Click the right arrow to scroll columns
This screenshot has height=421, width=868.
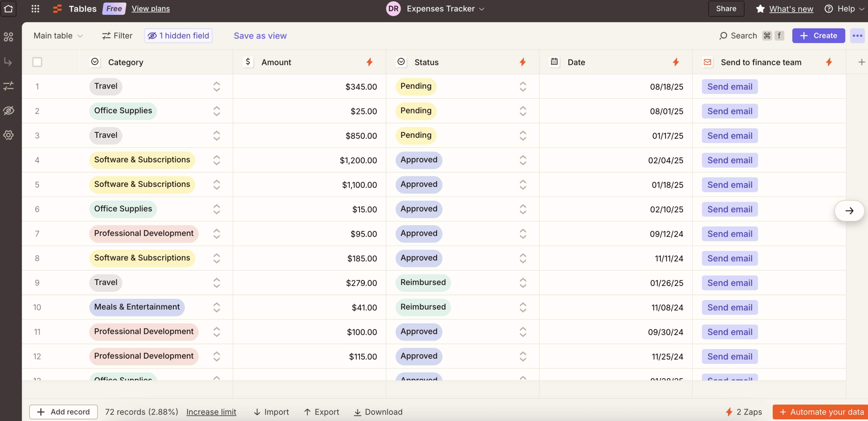pyautogui.click(x=849, y=210)
